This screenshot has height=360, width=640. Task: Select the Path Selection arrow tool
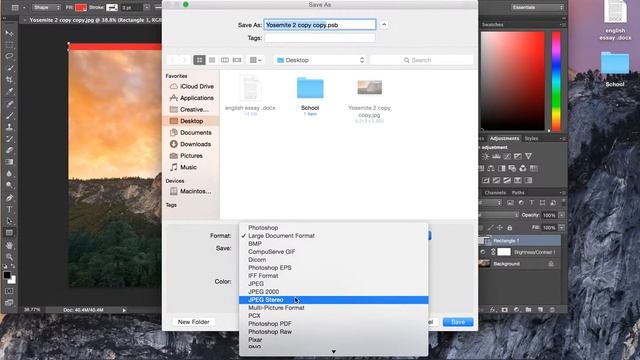9,221
